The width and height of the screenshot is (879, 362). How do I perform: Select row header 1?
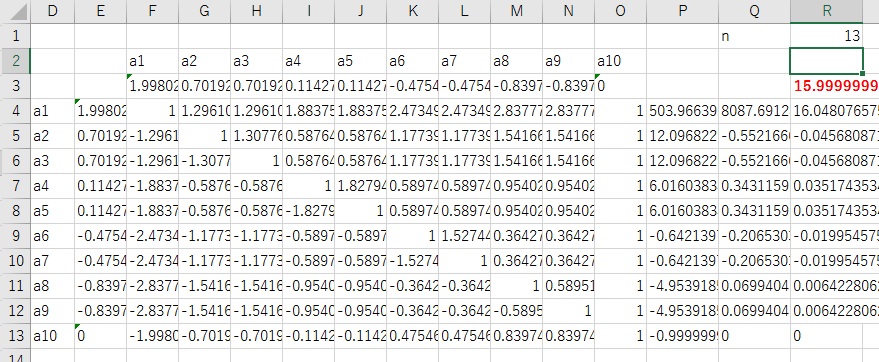[x=15, y=36]
